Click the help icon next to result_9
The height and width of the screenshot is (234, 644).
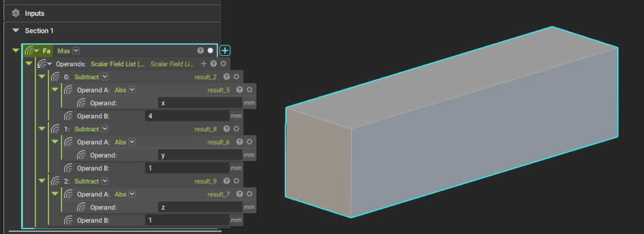tap(226, 181)
